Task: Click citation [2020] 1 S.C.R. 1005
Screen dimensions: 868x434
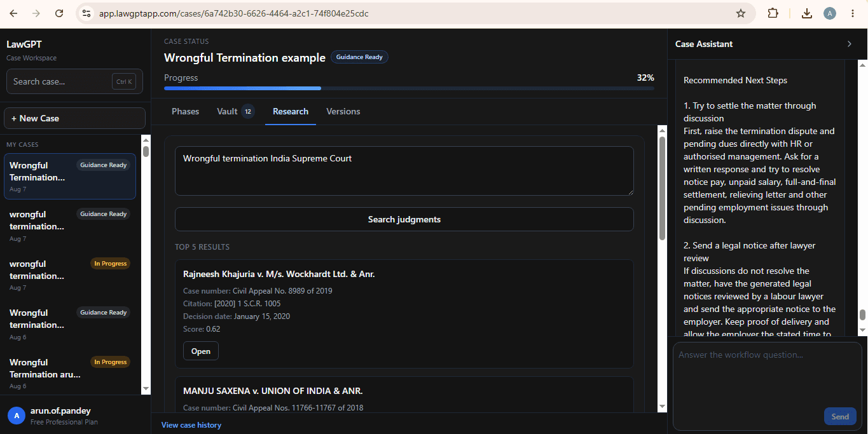Action: click(247, 304)
